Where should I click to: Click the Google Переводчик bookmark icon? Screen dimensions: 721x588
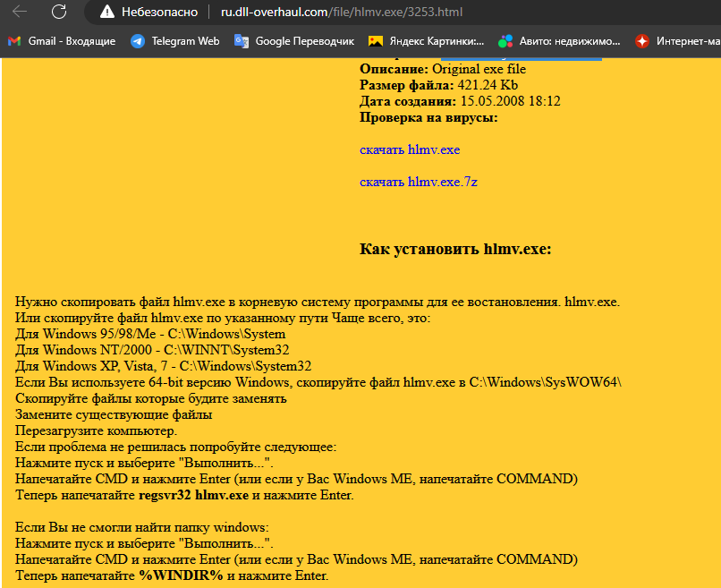click(x=242, y=41)
